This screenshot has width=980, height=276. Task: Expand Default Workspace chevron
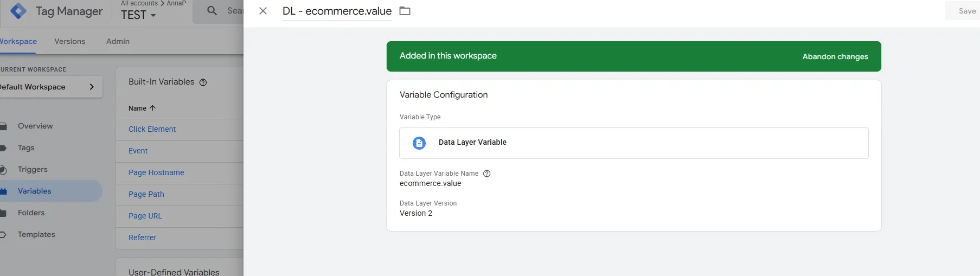click(x=92, y=87)
